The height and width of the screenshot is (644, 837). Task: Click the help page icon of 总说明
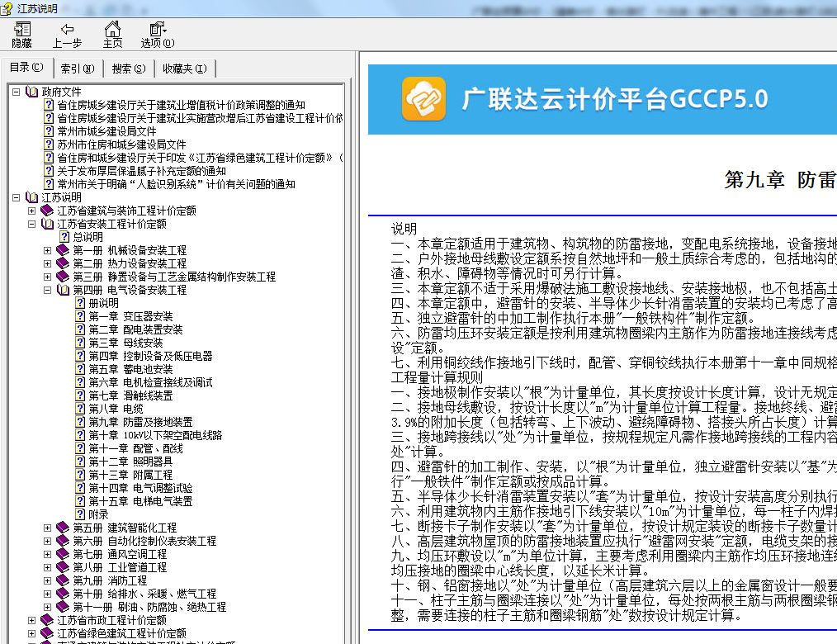64,237
